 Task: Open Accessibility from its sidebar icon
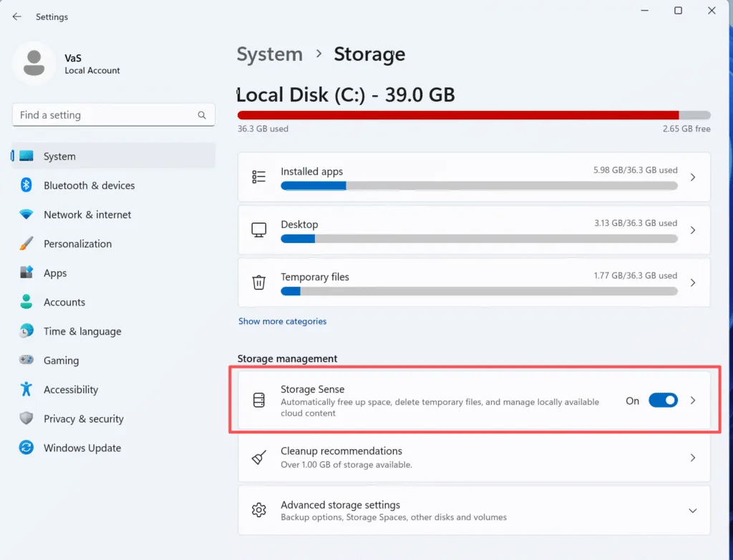point(25,390)
